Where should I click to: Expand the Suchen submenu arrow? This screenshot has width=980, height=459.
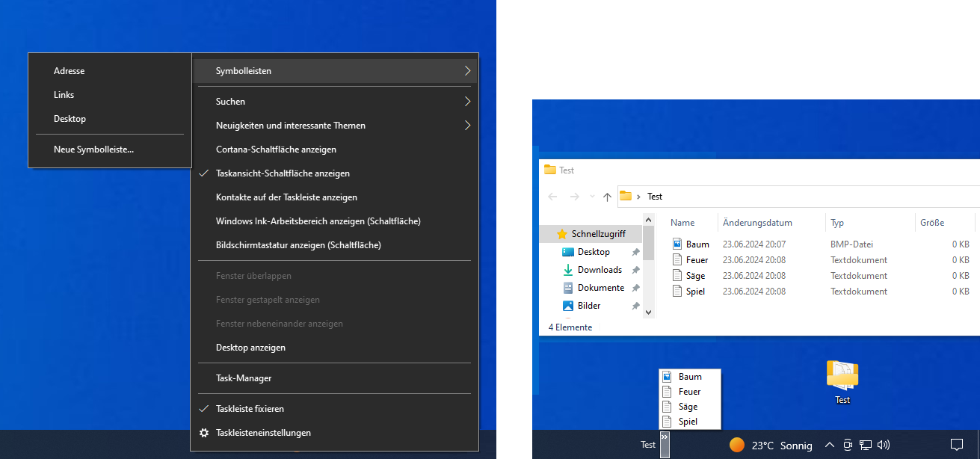tap(467, 101)
